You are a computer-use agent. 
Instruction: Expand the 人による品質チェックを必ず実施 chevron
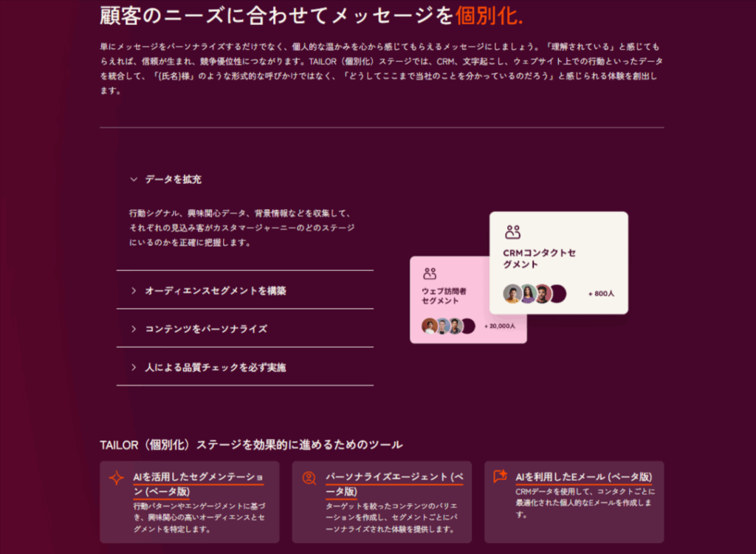(x=134, y=367)
